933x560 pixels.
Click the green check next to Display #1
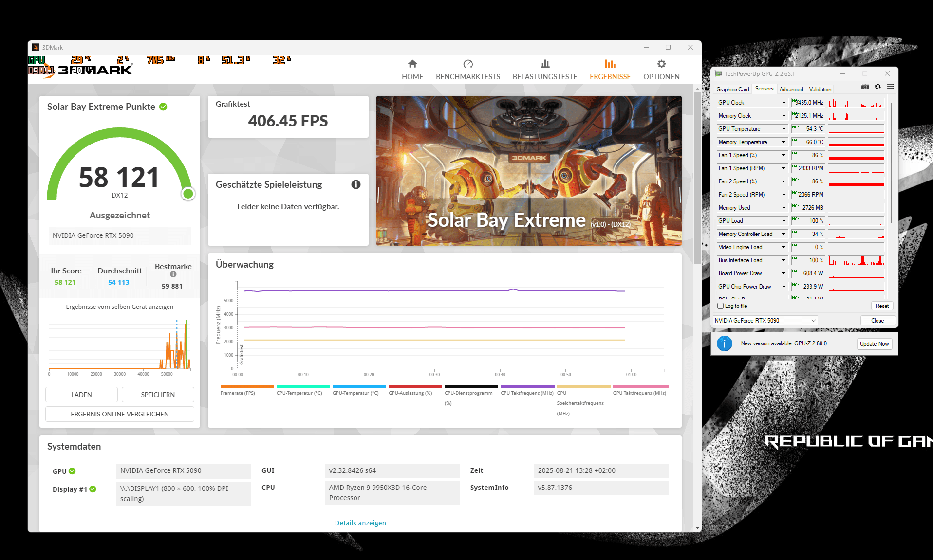coord(93,489)
